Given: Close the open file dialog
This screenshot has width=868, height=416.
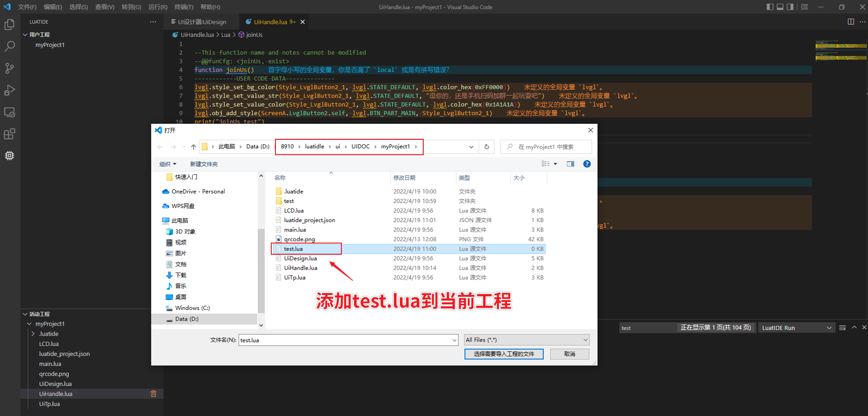Looking at the screenshot, I should point(590,130).
